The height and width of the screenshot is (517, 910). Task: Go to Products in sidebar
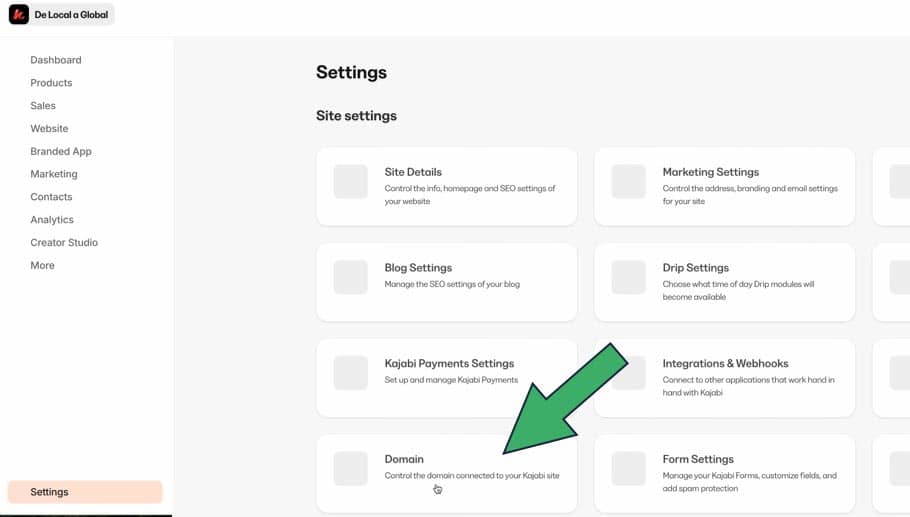click(51, 83)
